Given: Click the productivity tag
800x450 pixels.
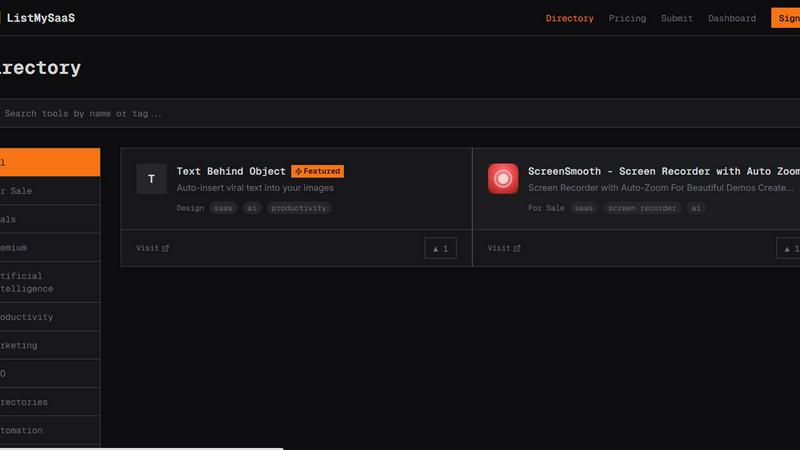Looking at the screenshot, I should click(x=299, y=208).
